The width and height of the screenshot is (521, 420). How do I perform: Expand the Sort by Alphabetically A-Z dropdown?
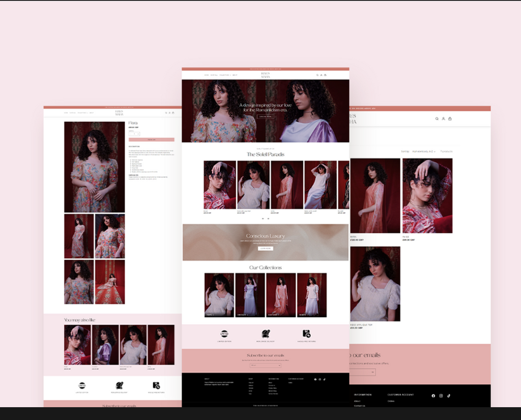coord(424,151)
